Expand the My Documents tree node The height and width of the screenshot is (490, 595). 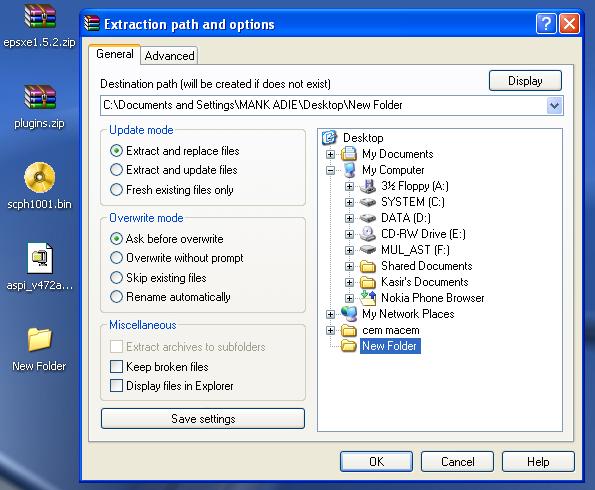[330, 154]
